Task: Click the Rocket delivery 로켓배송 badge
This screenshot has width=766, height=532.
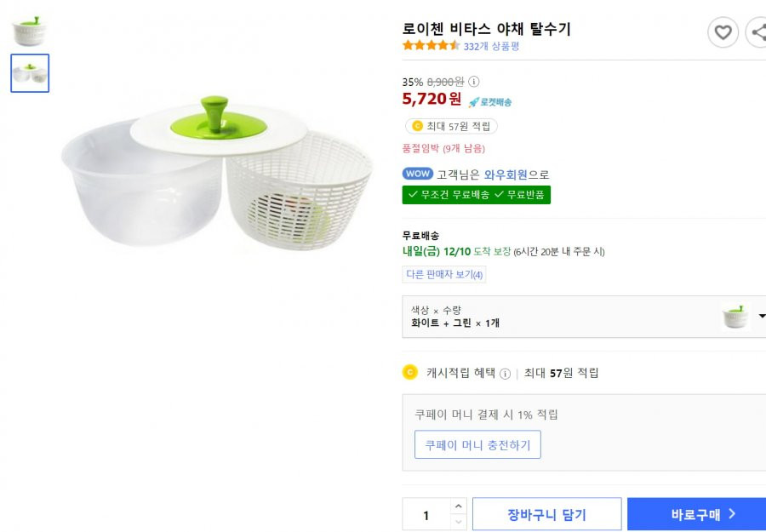Action: (490, 102)
